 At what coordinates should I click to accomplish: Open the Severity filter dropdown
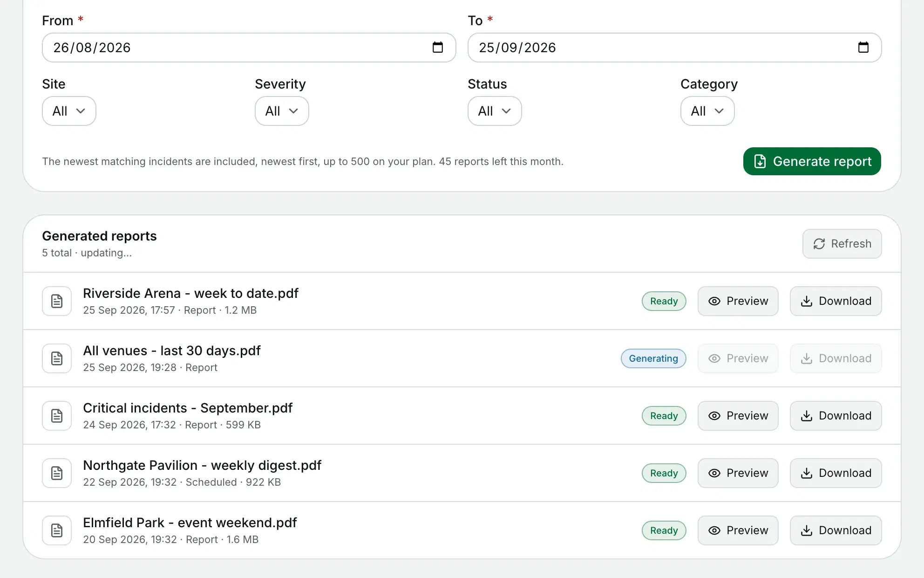[x=282, y=111]
